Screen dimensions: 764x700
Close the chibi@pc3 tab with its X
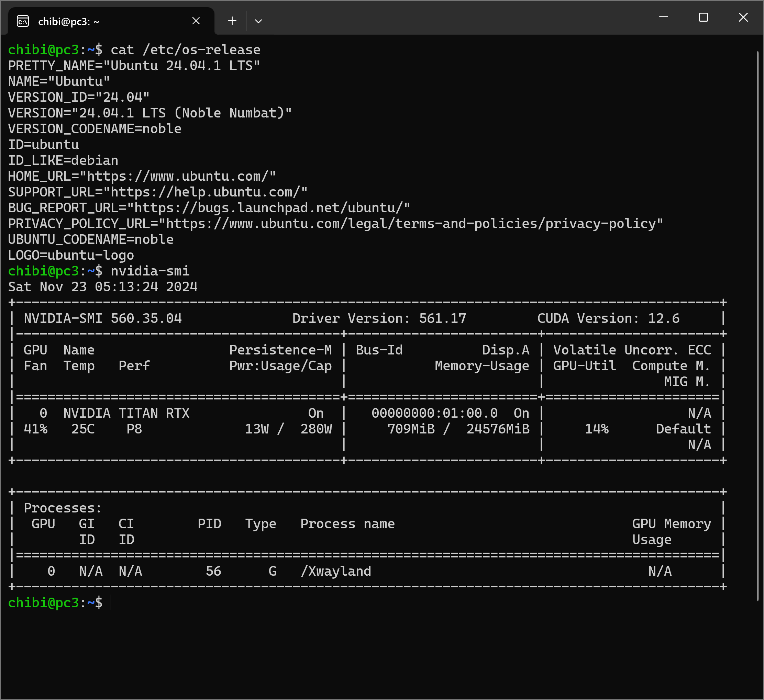point(196,21)
